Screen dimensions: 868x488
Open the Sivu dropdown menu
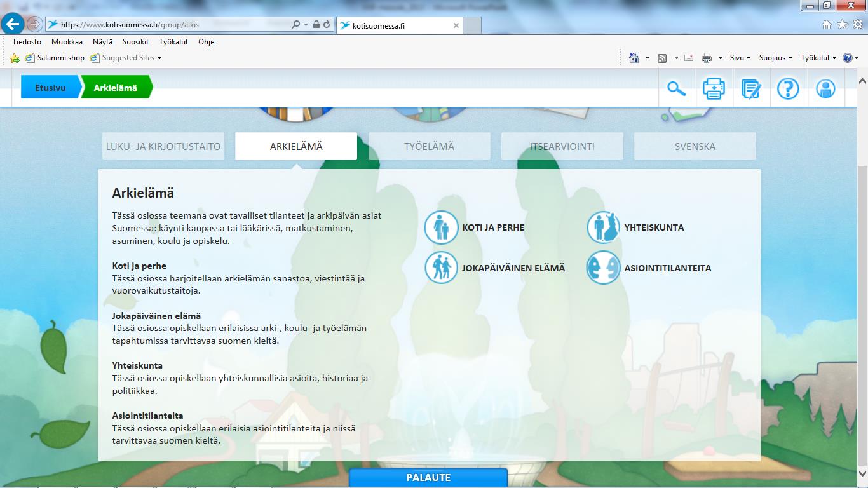(x=740, y=58)
